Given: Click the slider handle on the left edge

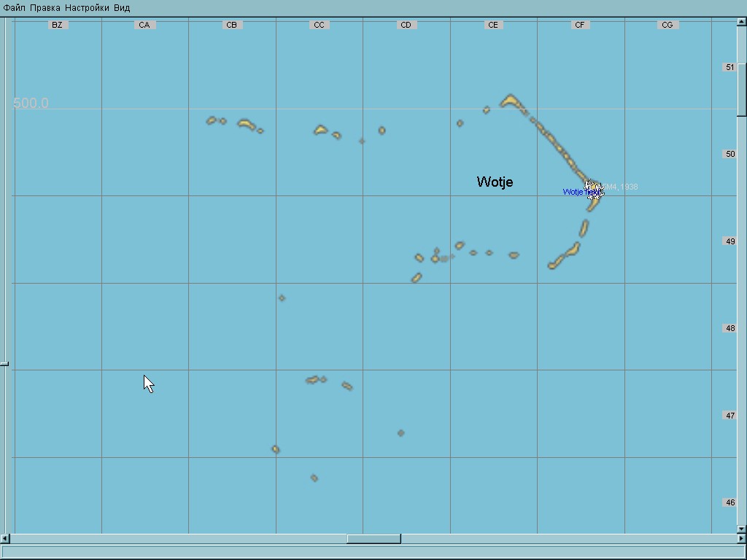Looking at the screenshot, I should (x=4, y=364).
